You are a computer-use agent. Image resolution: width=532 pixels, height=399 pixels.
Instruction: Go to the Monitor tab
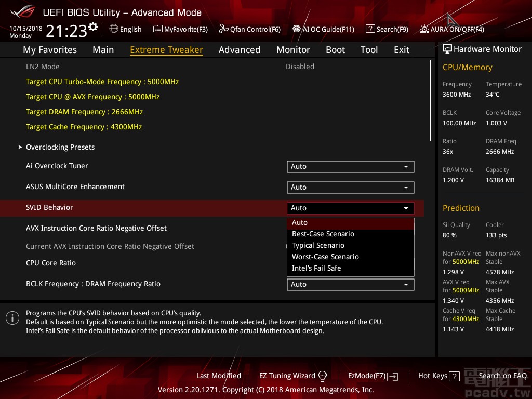pos(293,50)
